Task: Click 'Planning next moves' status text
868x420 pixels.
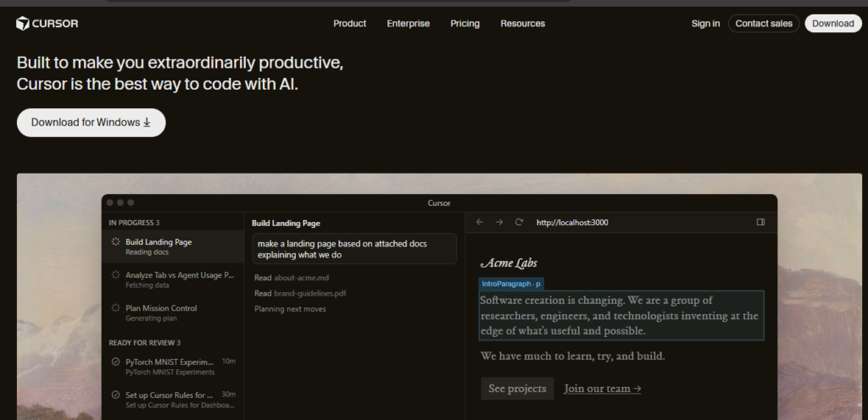Action: click(x=290, y=309)
